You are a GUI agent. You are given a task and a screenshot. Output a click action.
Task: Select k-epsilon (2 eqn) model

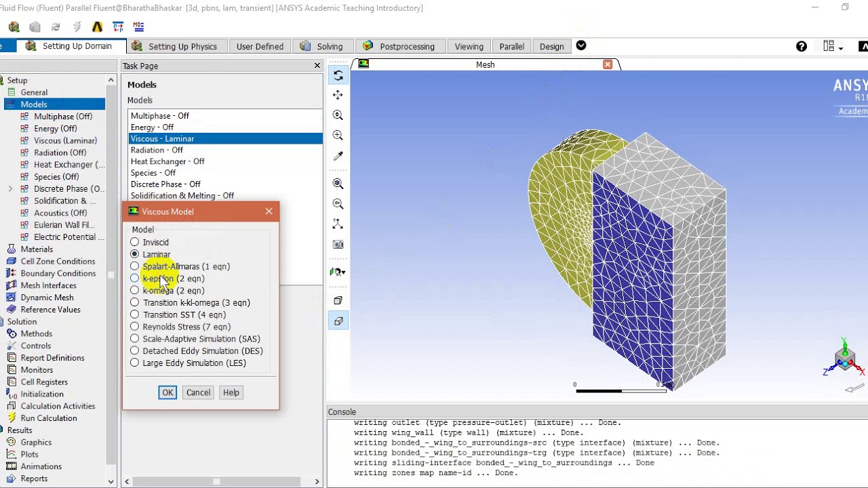pos(135,279)
